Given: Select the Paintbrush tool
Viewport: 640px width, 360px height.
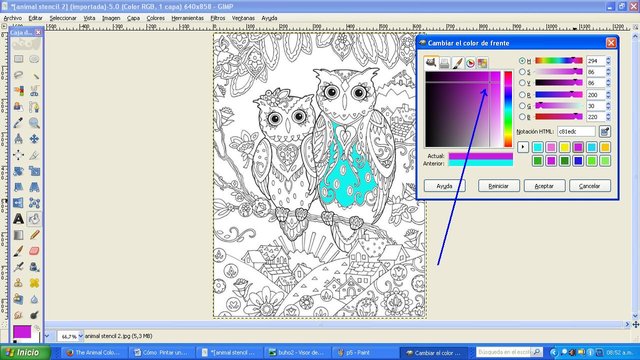Looking at the screenshot, I should [18, 251].
